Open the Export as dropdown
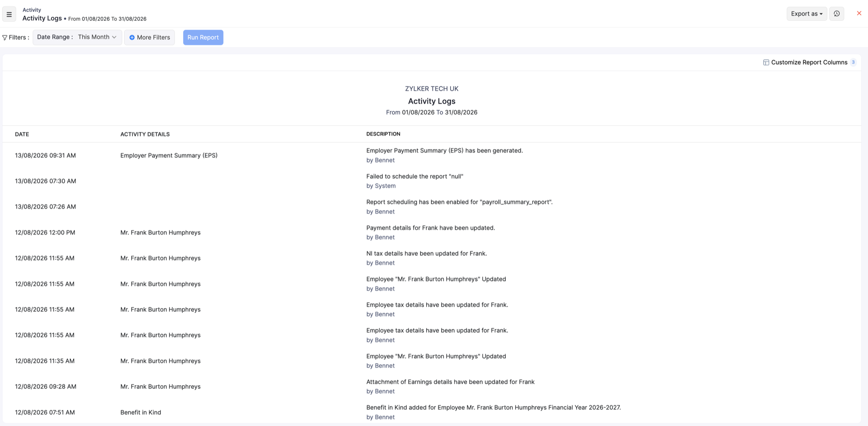 [x=807, y=13]
